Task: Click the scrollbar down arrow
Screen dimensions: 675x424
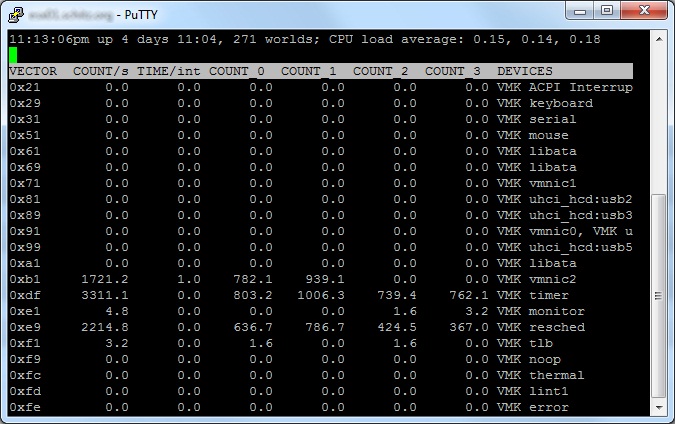Action: click(x=659, y=407)
